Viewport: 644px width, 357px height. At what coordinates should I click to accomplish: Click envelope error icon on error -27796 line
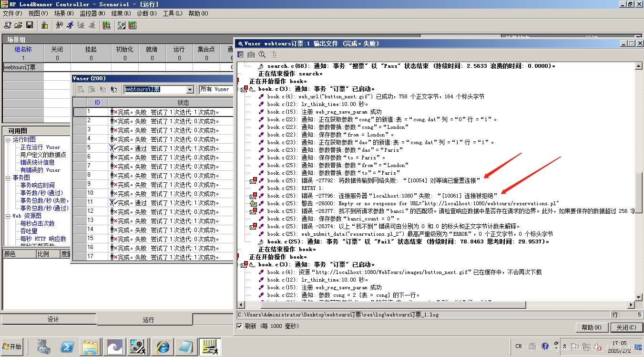click(x=253, y=196)
